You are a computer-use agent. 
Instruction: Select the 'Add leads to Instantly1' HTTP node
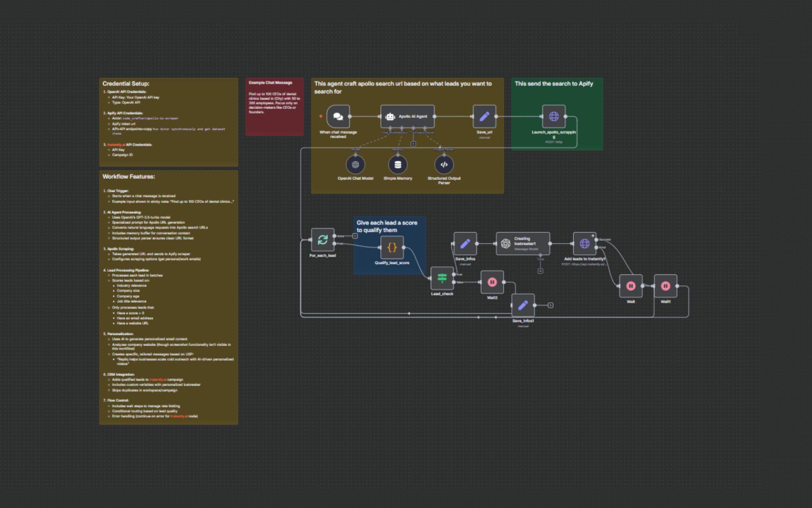(x=585, y=243)
